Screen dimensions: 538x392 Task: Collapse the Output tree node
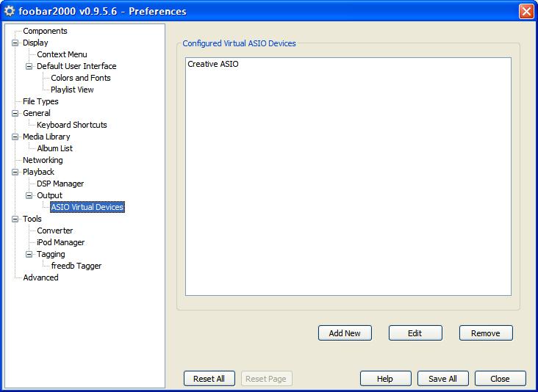click(29, 195)
